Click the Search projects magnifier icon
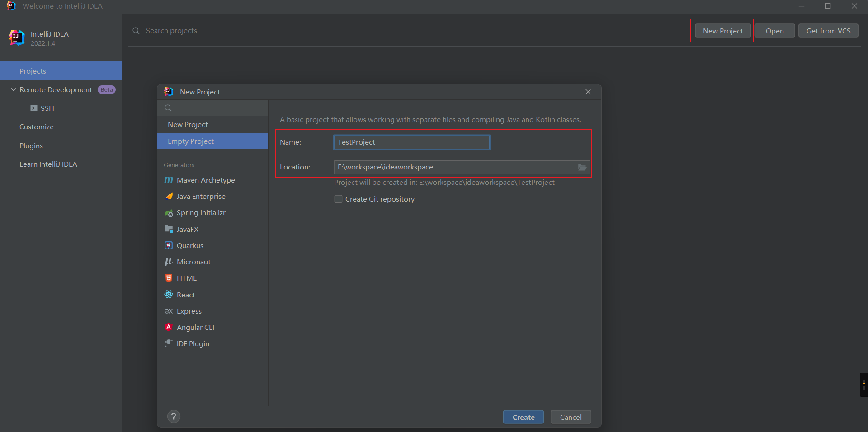The image size is (868, 432). 136,31
